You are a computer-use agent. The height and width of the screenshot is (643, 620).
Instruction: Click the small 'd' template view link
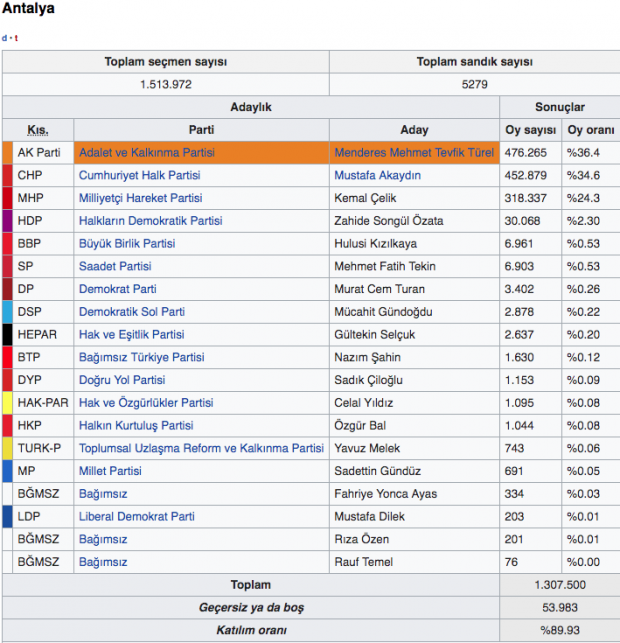(4, 38)
